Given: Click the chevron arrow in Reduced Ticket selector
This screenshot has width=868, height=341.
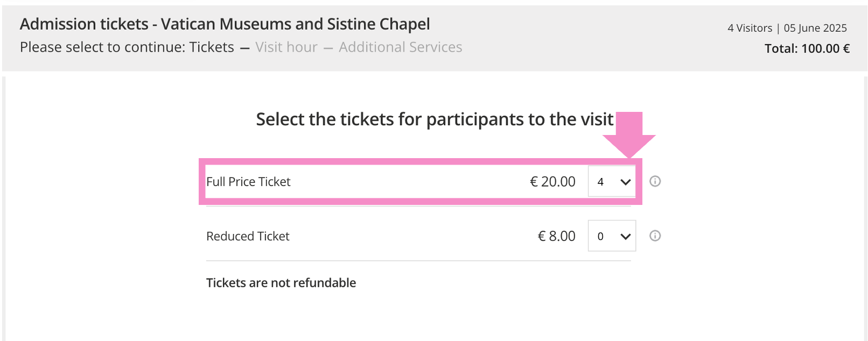Looking at the screenshot, I should pos(625,237).
